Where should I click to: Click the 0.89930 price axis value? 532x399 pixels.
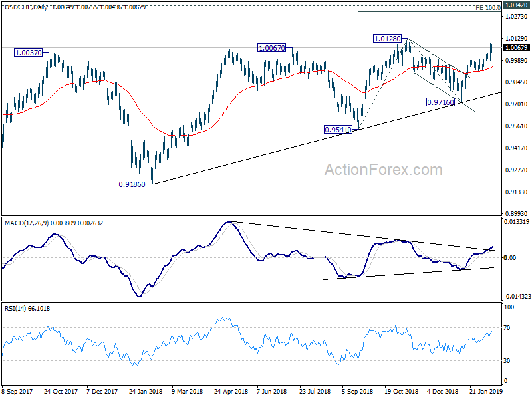coord(517,213)
